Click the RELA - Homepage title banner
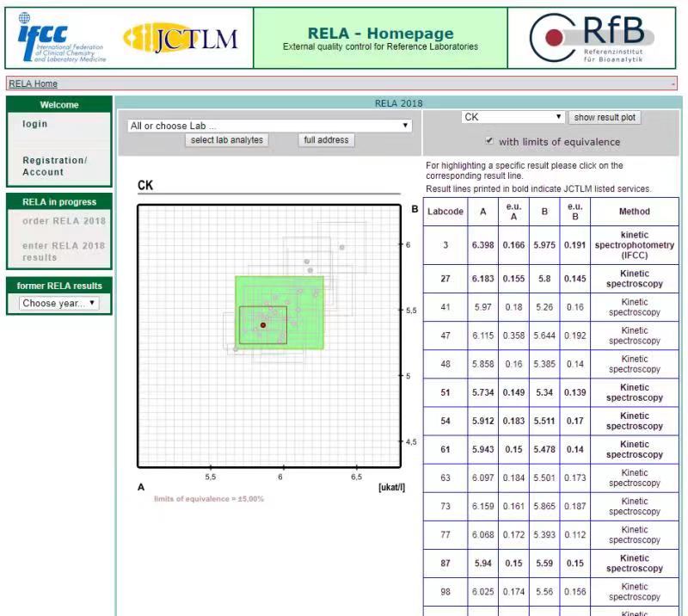This screenshot has height=616, width=688. pyautogui.click(x=380, y=39)
